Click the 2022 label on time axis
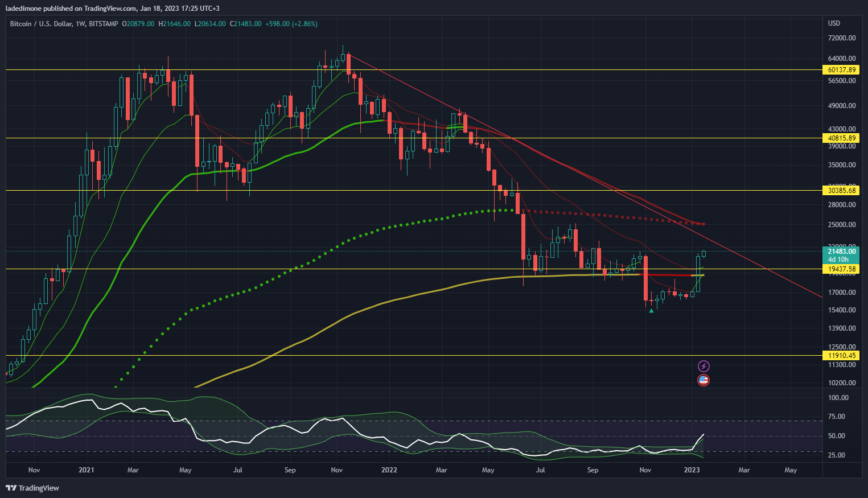868x498 pixels. click(x=389, y=470)
